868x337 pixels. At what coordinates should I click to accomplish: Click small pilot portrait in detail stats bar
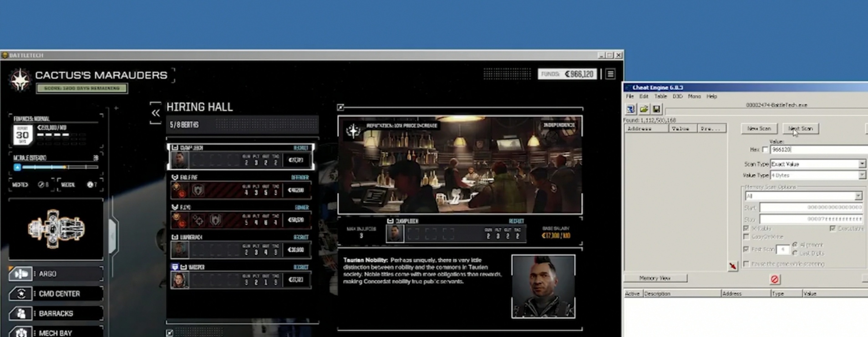tap(395, 234)
